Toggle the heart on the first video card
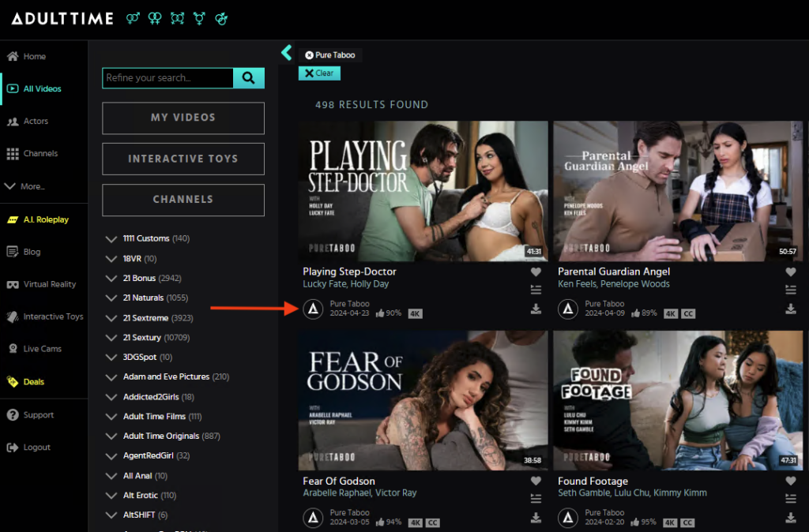The height and width of the screenshot is (532, 809). tap(536, 272)
